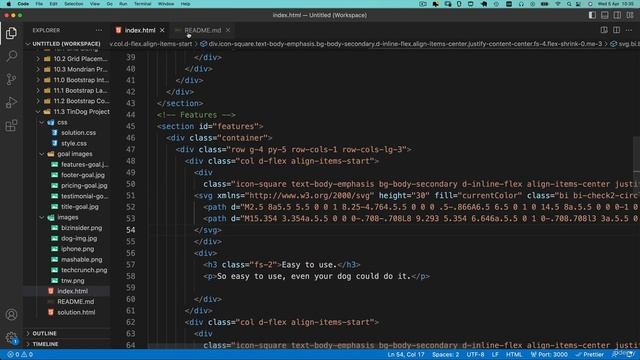Open the Apple menu

pyautogui.click(x=9, y=4)
